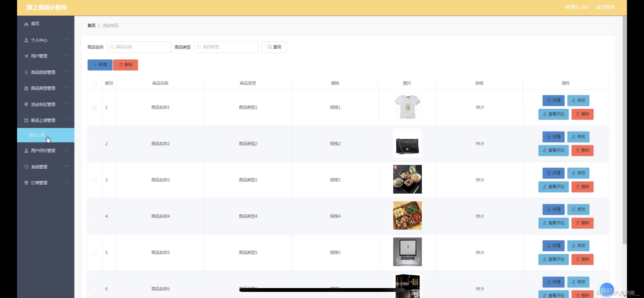Click the blue 新增 button

click(x=100, y=65)
